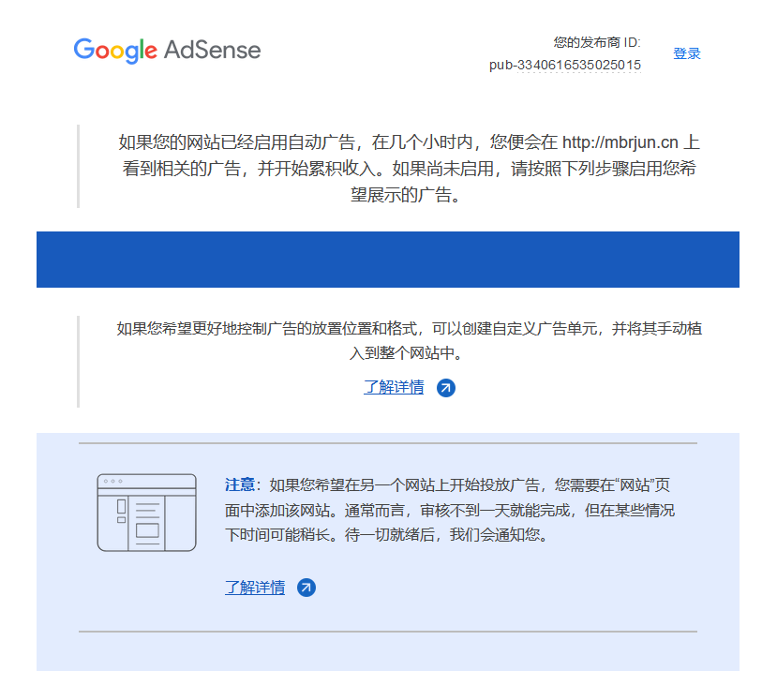Open the http://mbrjun.cn website link
The image size is (762, 700).
[x=620, y=142]
